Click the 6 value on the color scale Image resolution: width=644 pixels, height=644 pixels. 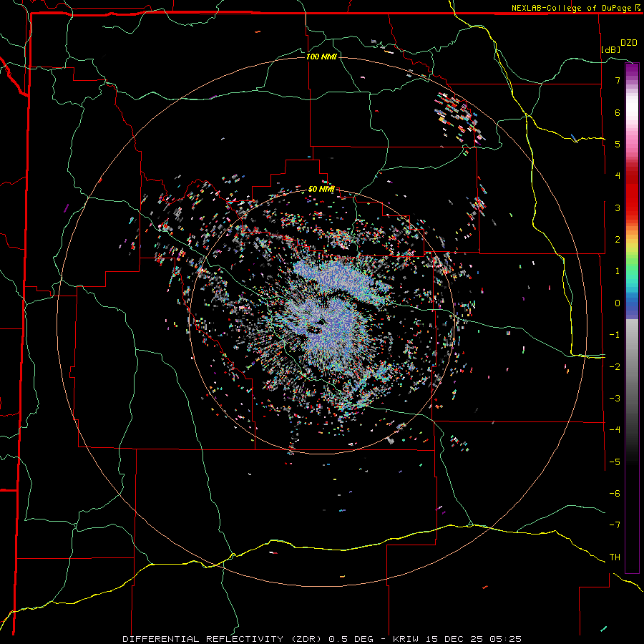click(x=618, y=112)
